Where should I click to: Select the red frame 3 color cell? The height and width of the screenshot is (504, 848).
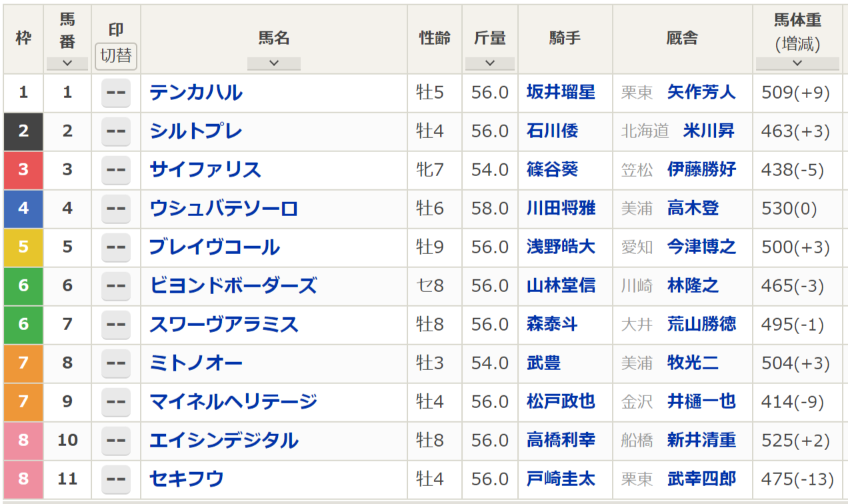[x=23, y=170]
